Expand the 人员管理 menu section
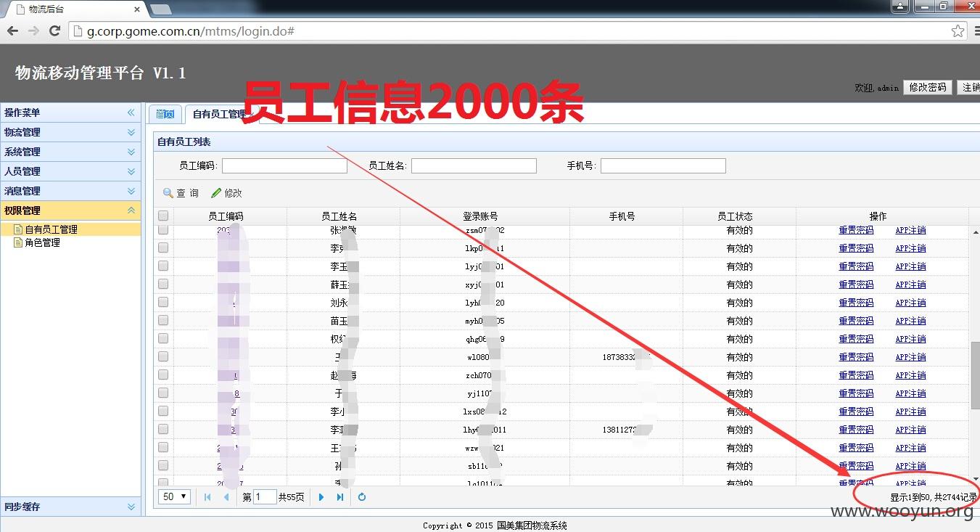 [x=70, y=171]
